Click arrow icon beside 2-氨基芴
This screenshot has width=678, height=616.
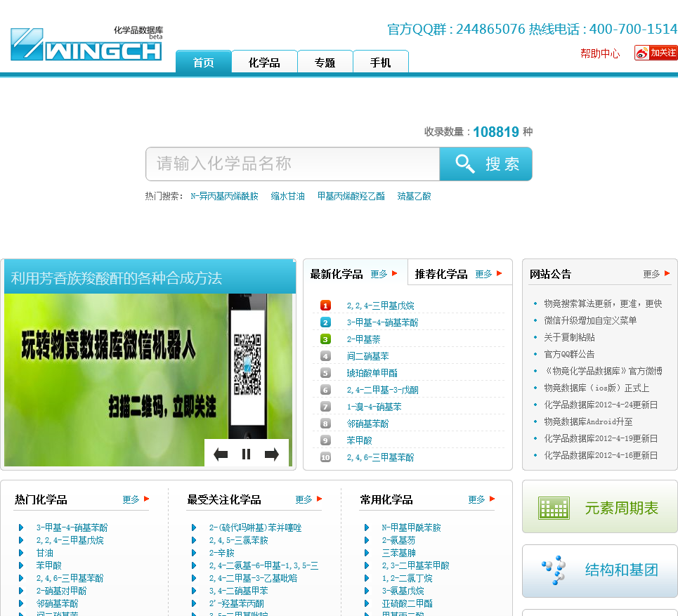[x=367, y=540]
